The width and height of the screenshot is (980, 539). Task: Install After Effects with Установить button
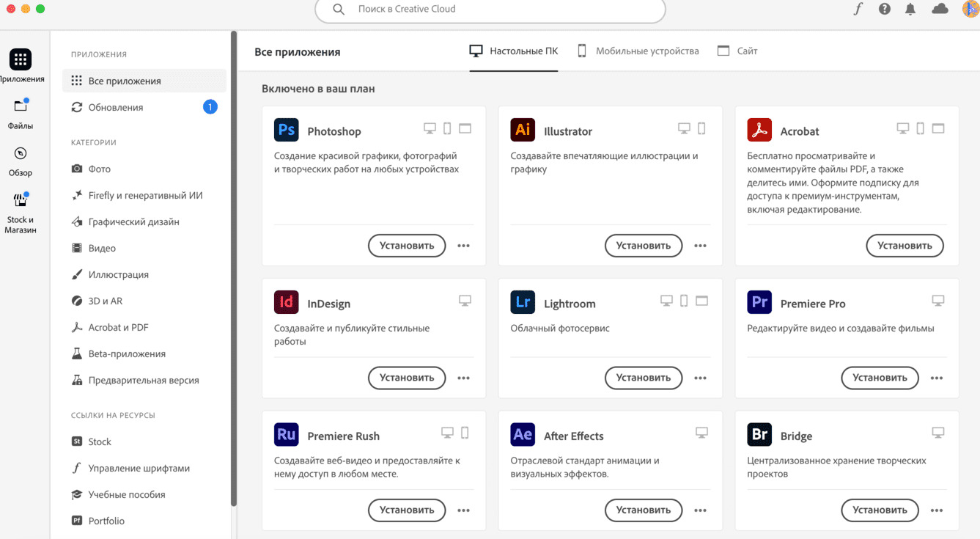[644, 510]
